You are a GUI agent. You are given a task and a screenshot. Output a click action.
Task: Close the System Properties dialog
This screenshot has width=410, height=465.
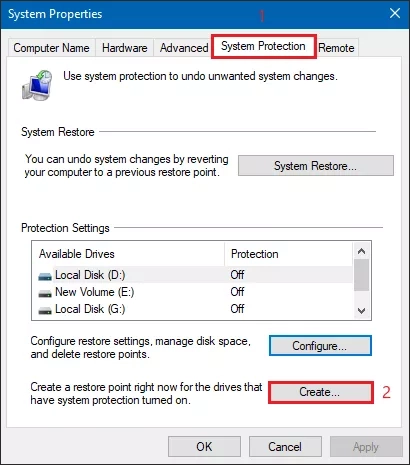pos(395,14)
